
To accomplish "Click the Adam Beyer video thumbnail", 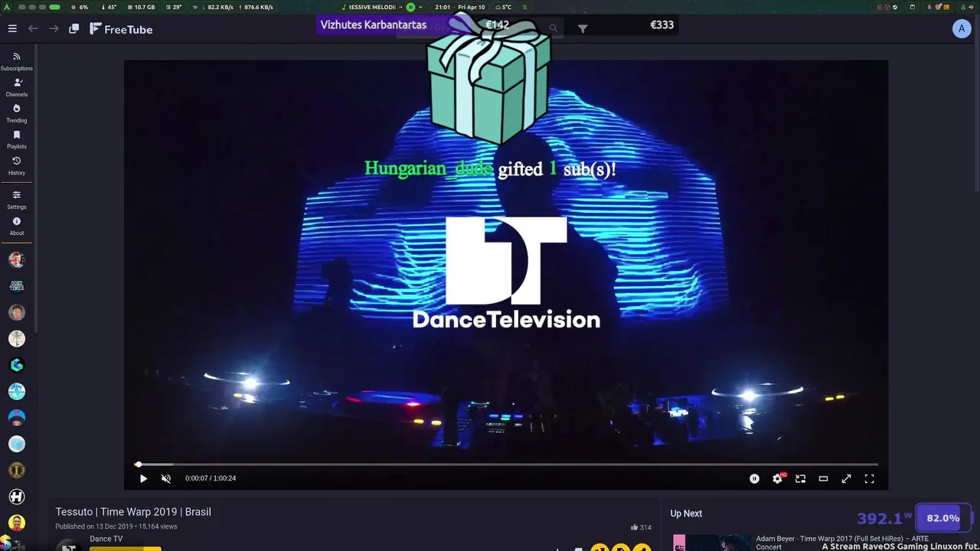I will pos(711,543).
